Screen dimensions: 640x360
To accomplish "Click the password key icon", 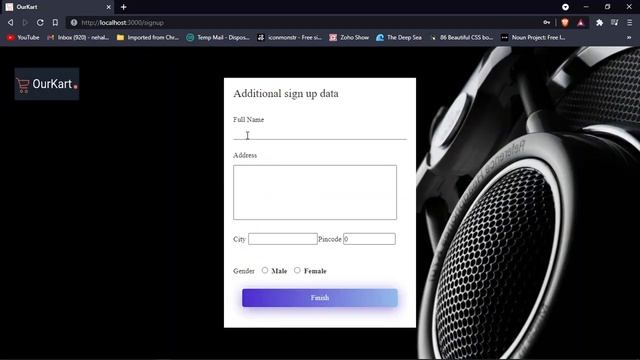I will 547,22.
